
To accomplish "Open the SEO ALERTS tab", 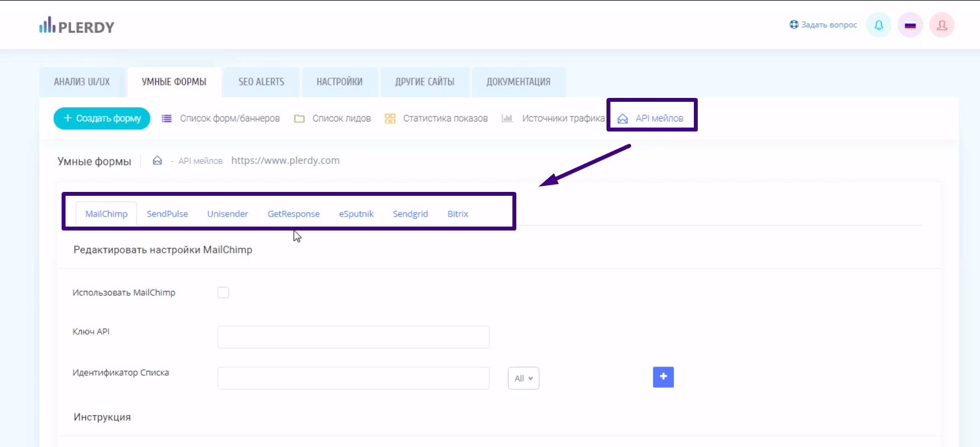I will coord(262,82).
